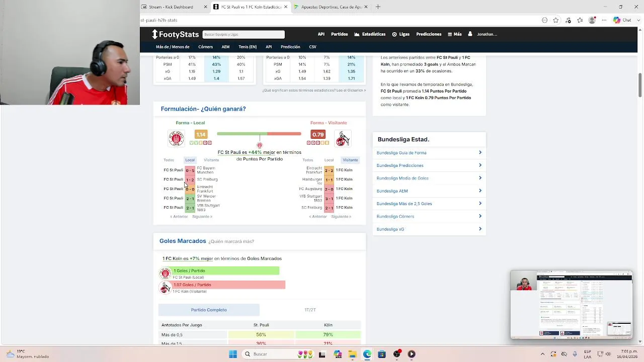Open the OBS icon in the taskbar

click(397, 354)
